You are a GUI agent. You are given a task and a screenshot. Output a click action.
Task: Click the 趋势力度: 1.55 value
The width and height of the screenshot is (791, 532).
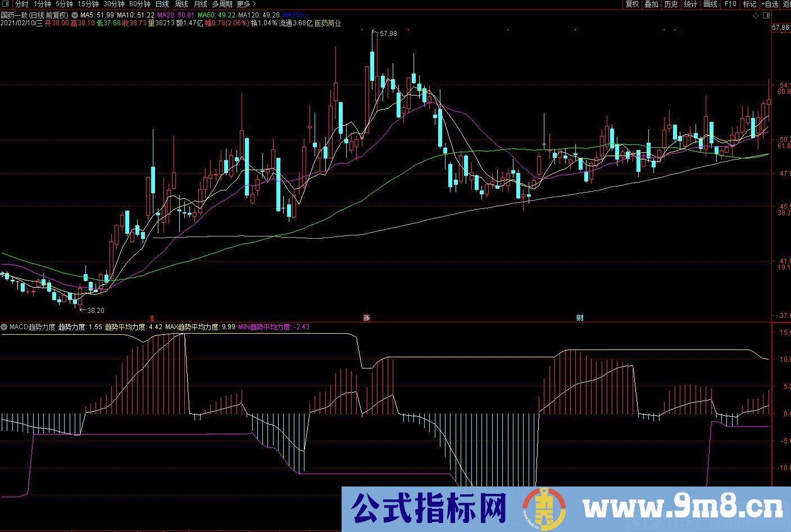80,326
